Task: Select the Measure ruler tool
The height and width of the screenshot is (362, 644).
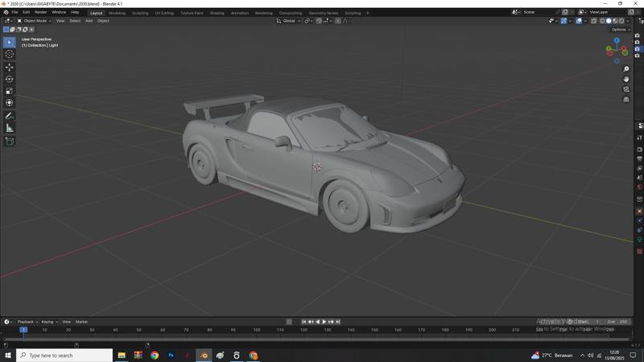Action: click(x=9, y=129)
